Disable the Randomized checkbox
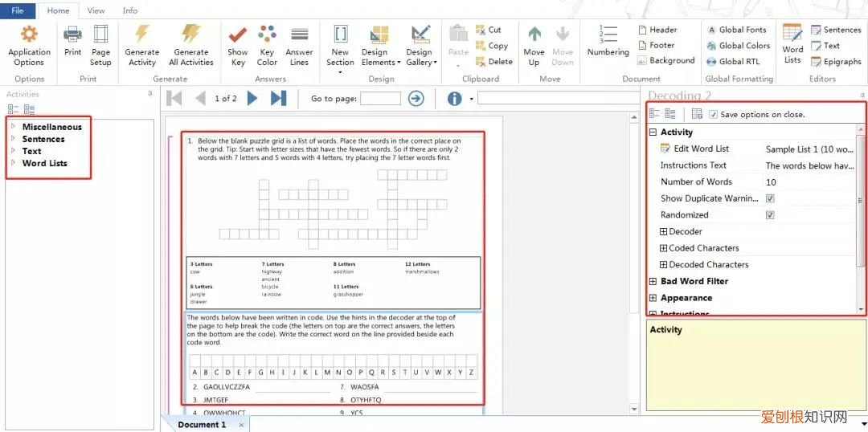 (770, 215)
